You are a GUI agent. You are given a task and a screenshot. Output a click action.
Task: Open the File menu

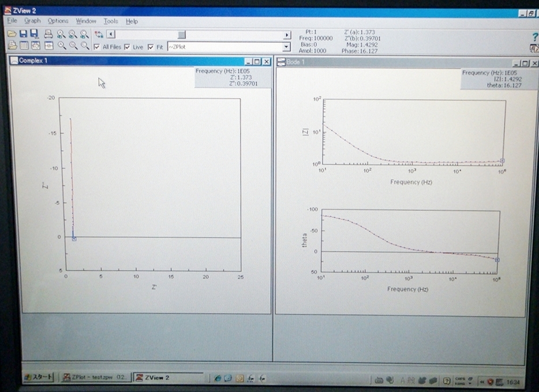12,21
